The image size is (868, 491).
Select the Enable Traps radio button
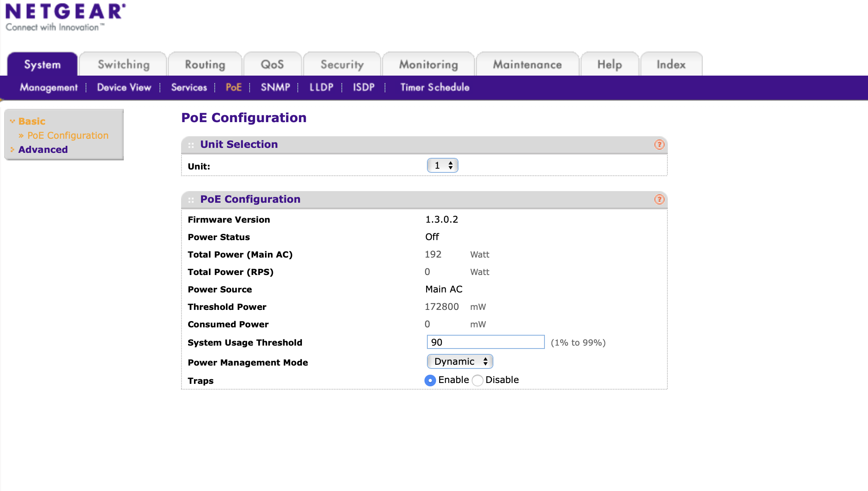(430, 380)
